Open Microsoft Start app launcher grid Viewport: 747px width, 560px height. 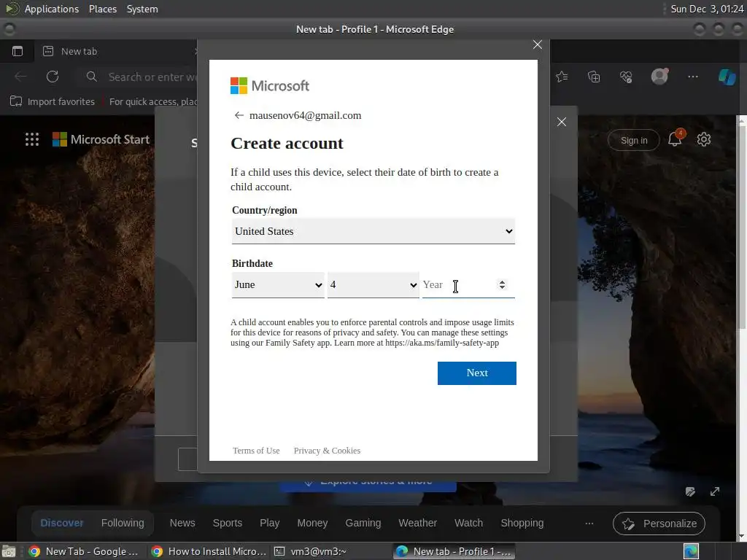pos(32,139)
